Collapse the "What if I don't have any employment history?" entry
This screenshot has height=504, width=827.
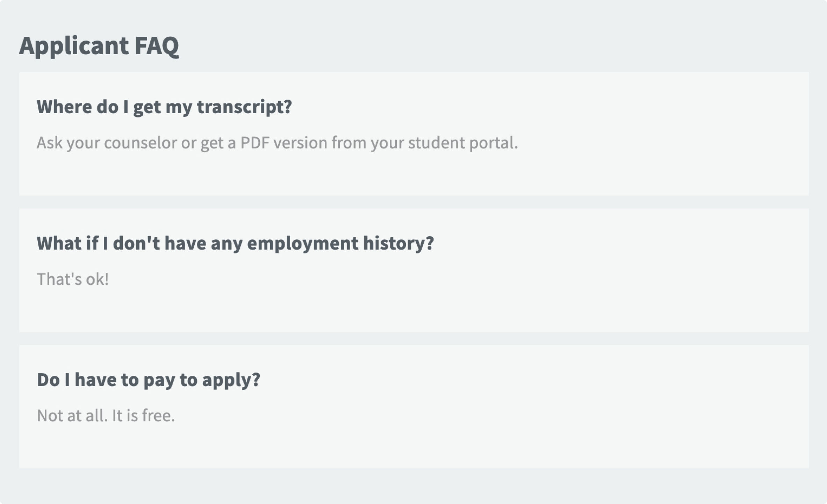[x=235, y=243]
